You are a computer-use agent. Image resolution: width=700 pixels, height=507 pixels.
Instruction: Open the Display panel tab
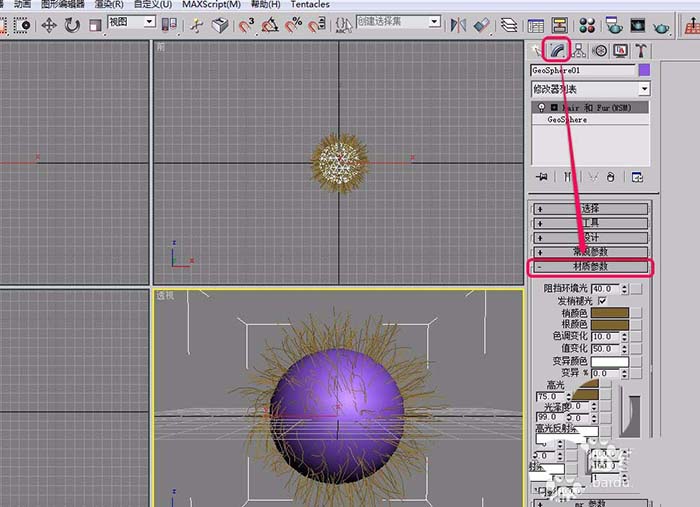(620, 50)
